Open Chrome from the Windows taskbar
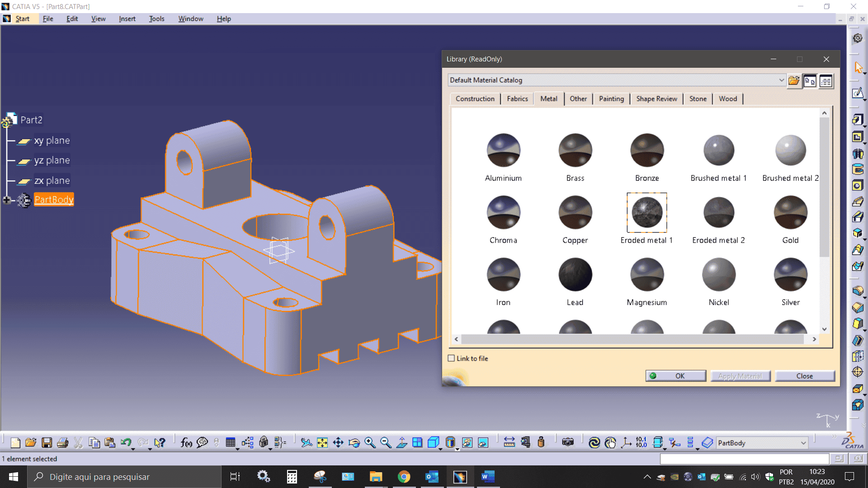 point(404,477)
